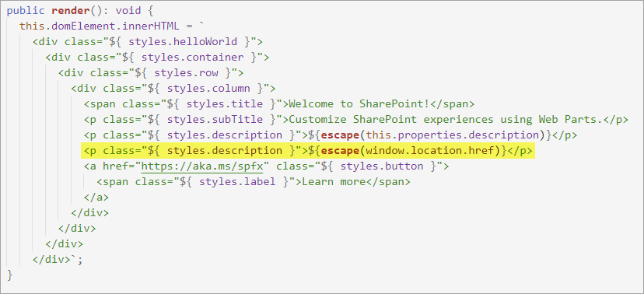This screenshot has height=294, width=644.
Task: Click the 'public' keyword
Action: (x=26, y=10)
